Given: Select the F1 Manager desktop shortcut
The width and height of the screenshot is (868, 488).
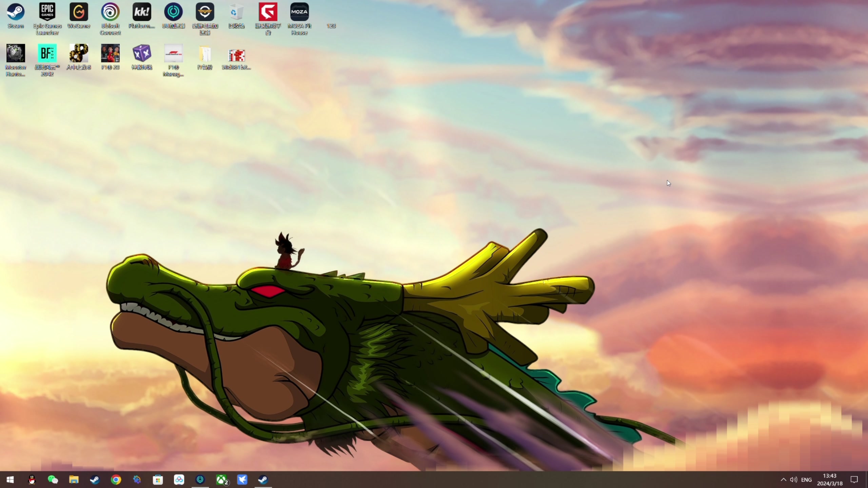Looking at the screenshot, I should tap(173, 54).
